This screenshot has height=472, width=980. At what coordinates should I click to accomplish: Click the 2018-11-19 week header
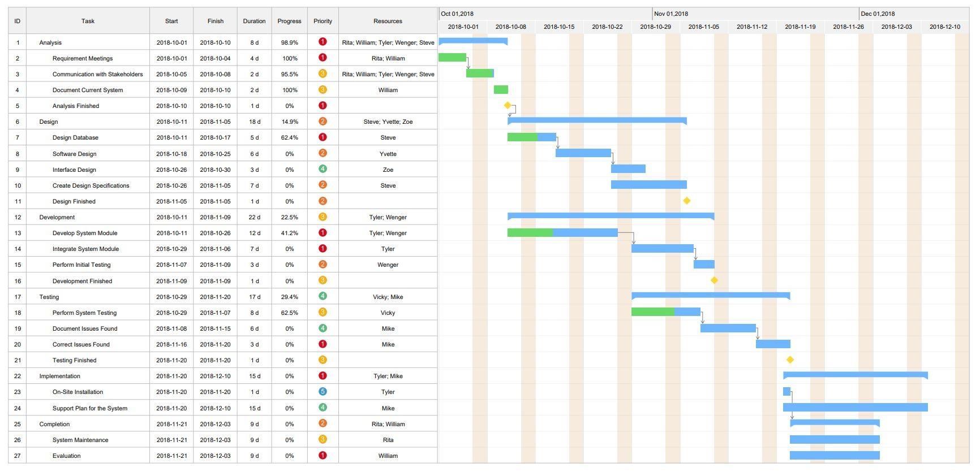point(800,27)
